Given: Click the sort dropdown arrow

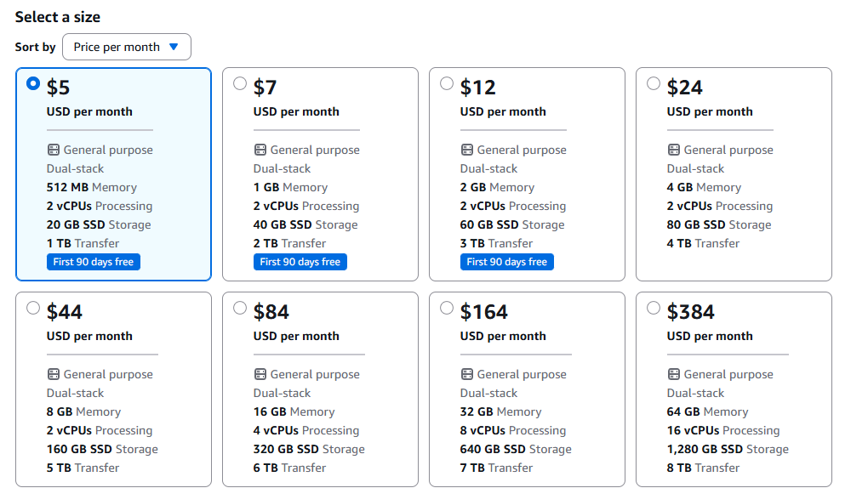Looking at the screenshot, I should (174, 47).
